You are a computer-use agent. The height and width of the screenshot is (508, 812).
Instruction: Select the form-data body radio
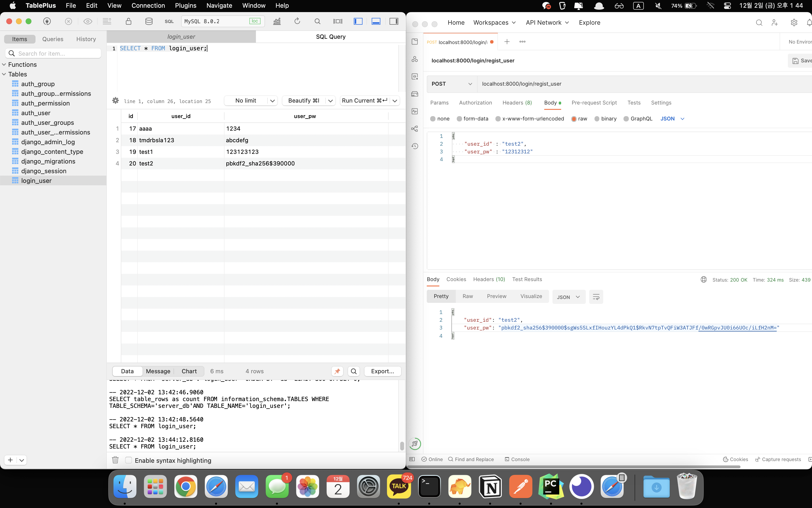click(459, 119)
